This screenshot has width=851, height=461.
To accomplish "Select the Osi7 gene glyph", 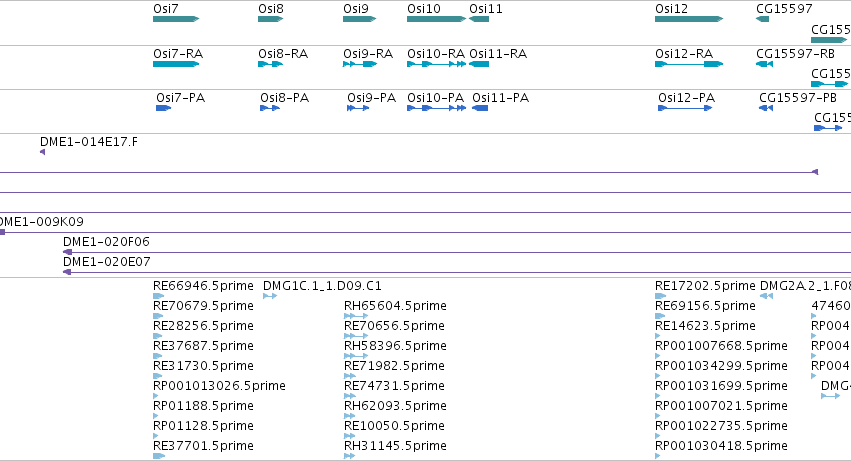I will [176, 19].
